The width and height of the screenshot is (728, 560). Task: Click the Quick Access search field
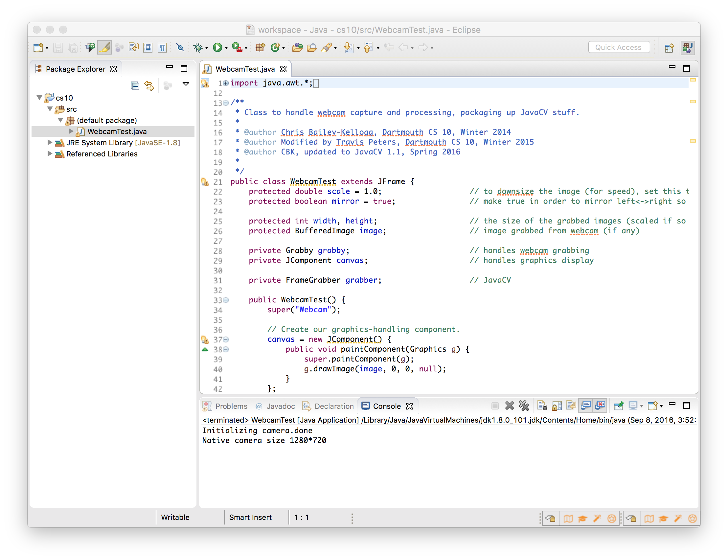coord(618,47)
